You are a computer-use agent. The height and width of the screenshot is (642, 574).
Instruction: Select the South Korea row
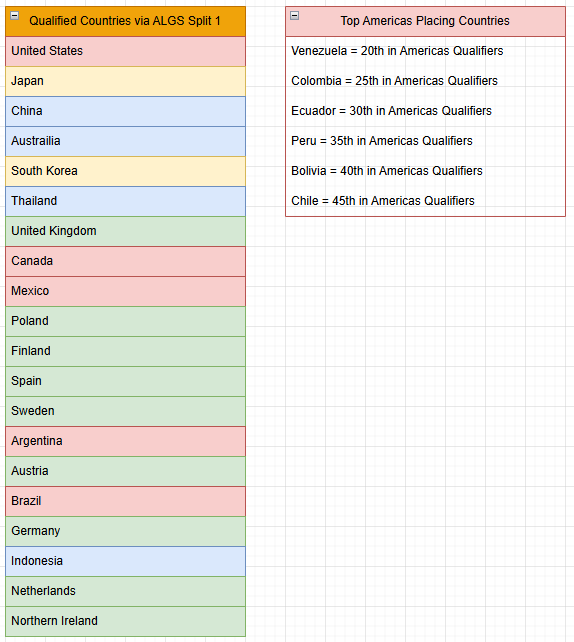(125, 171)
